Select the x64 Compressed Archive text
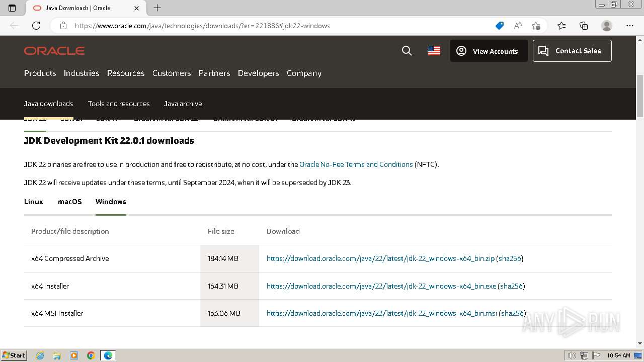Viewport: 644px width, 362px height. click(70, 258)
